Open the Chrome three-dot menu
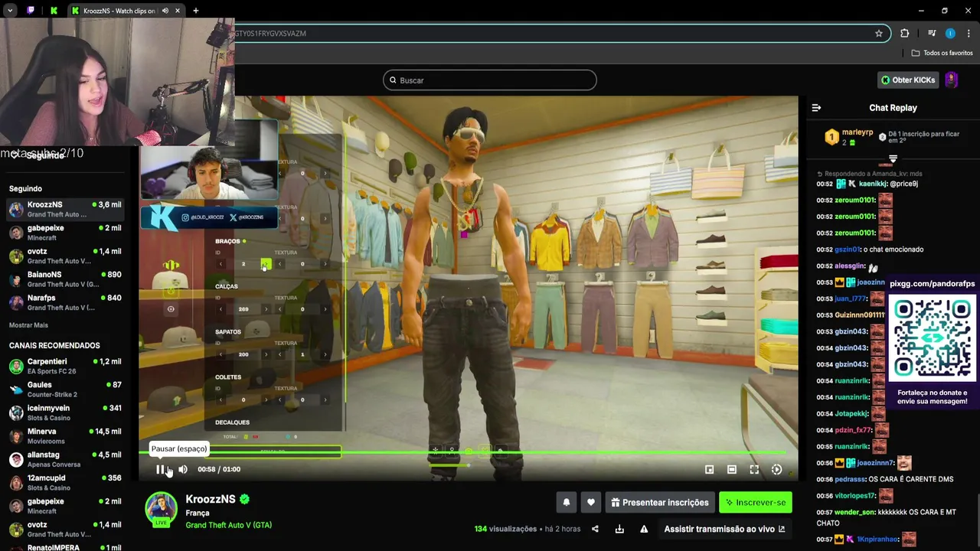Viewport: 980px width, 551px height. [x=969, y=33]
